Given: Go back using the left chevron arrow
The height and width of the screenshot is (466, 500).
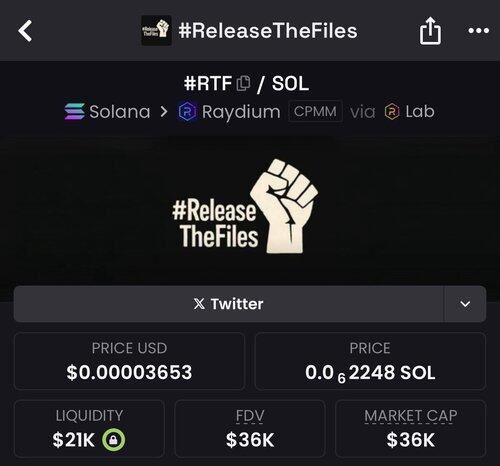Looking at the screenshot, I should 25,31.
